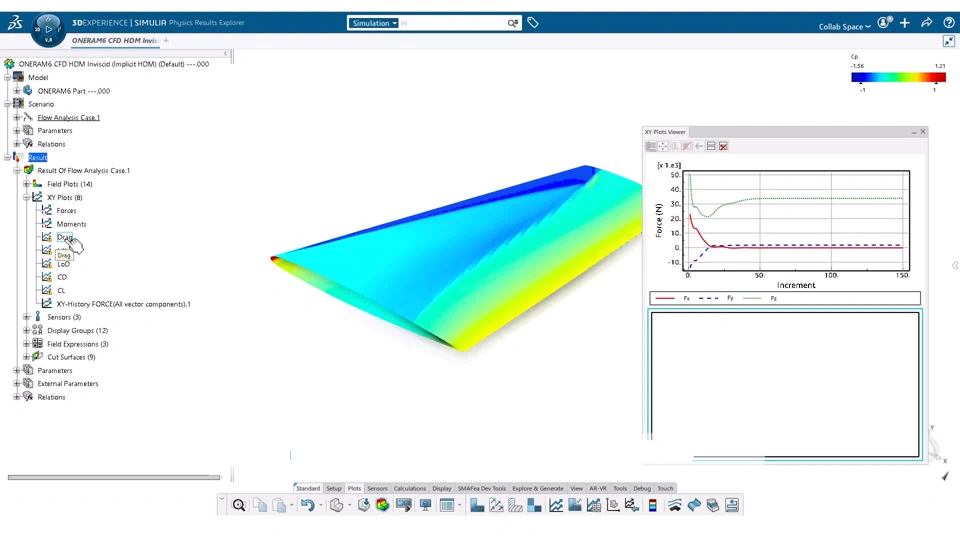Click the table layout icon in bottom toolbar
This screenshot has width=960, height=540.
447,505
